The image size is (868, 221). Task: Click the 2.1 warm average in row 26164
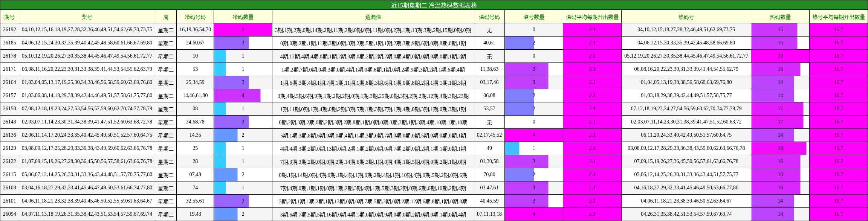tap(592, 82)
